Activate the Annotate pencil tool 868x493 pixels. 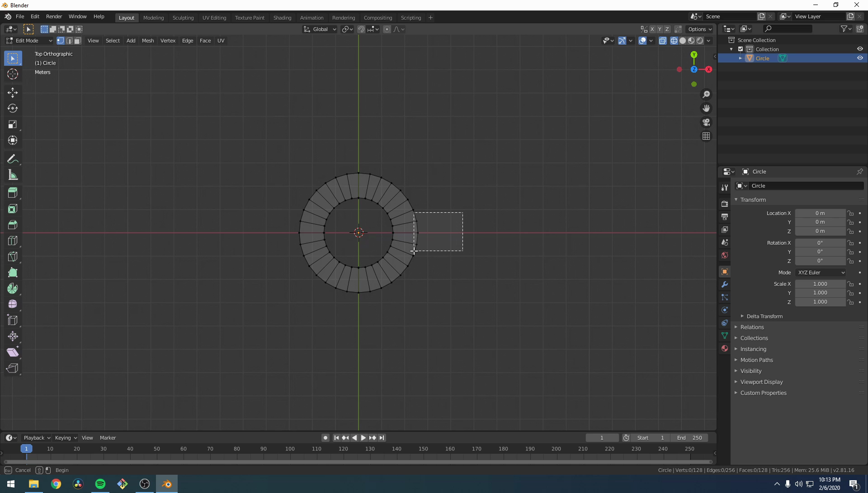[13, 159]
